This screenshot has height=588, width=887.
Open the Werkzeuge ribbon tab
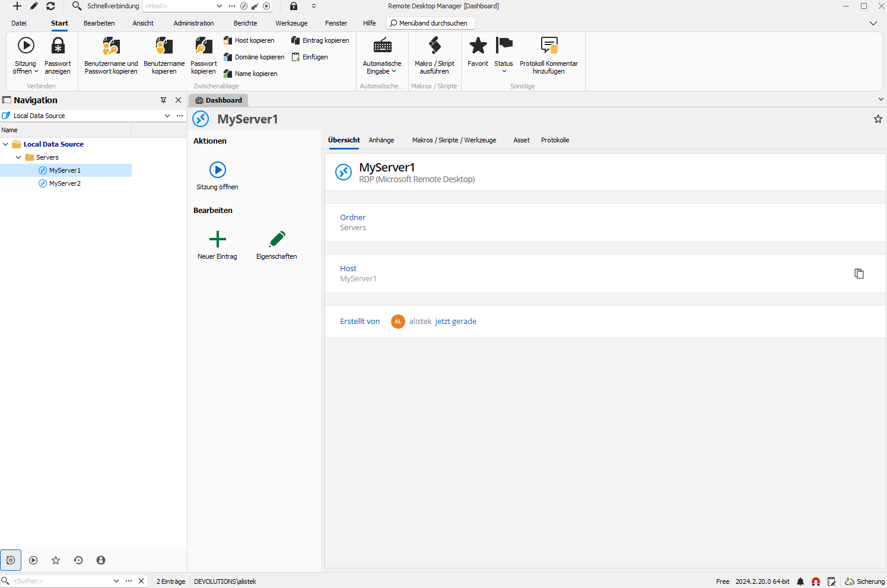[x=291, y=23]
